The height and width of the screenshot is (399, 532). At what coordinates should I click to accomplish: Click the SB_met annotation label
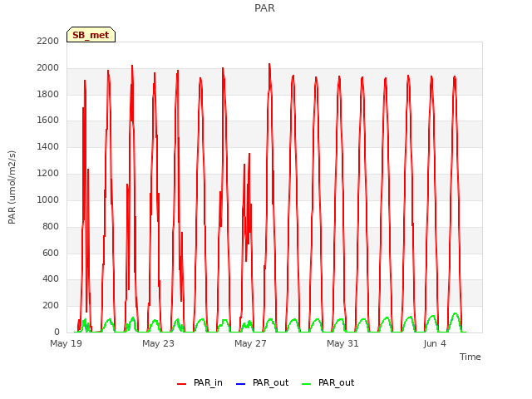point(91,35)
